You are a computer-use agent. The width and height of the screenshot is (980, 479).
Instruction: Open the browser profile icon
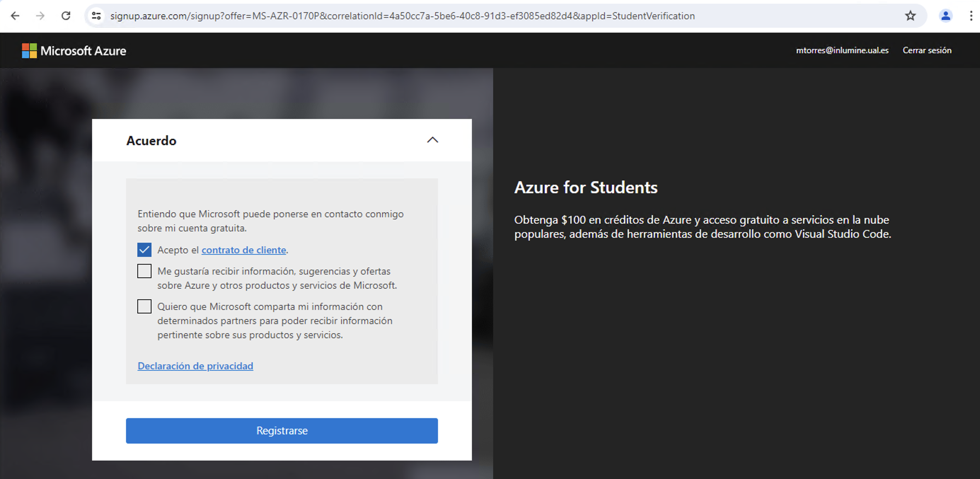[945, 16]
